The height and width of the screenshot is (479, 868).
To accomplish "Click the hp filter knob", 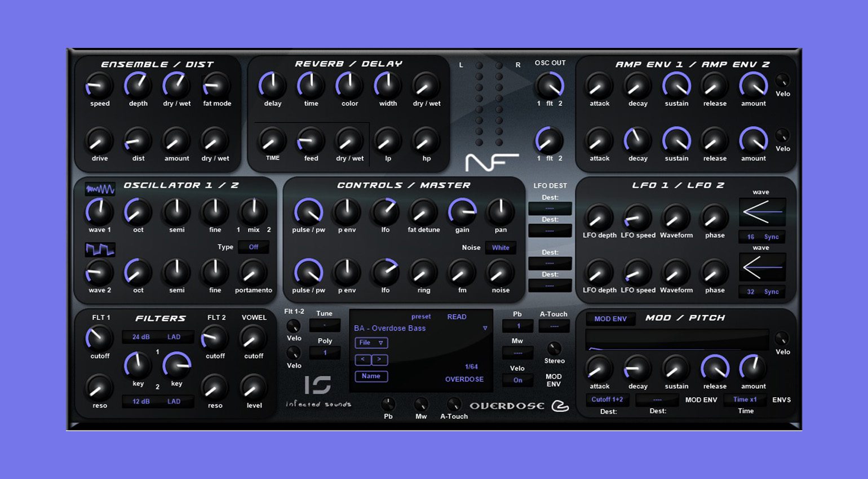I will 427,141.
